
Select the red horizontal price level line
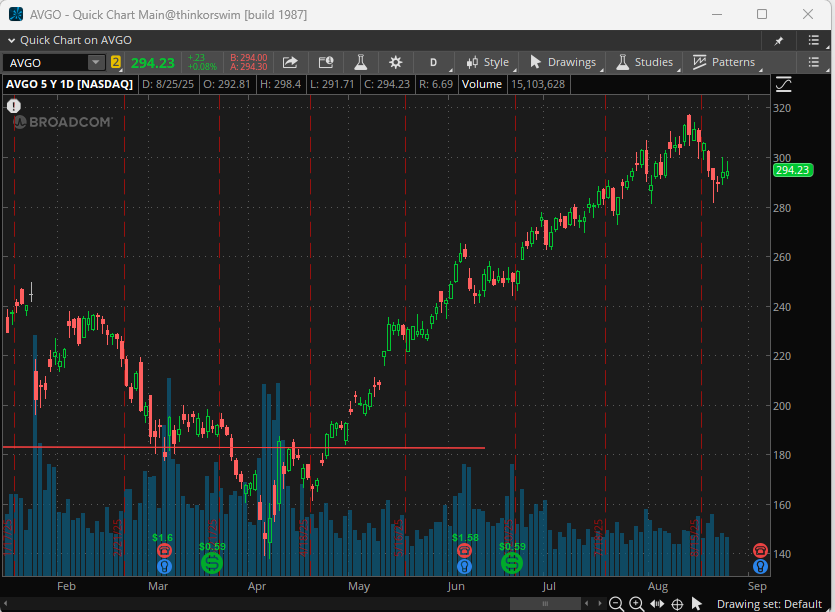[x=244, y=447]
